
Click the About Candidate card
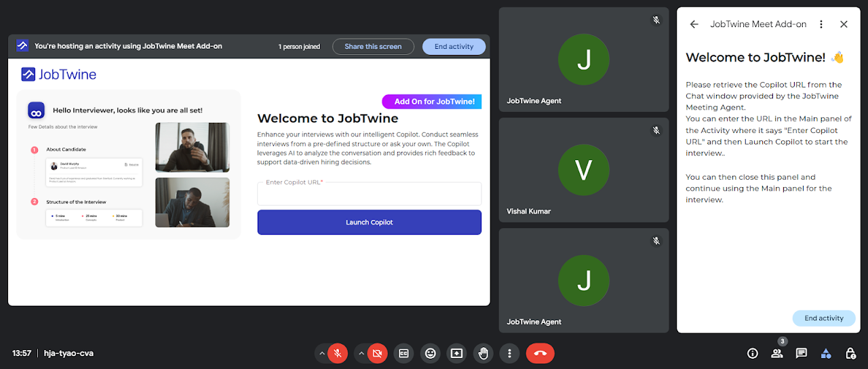tap(94, 173)
